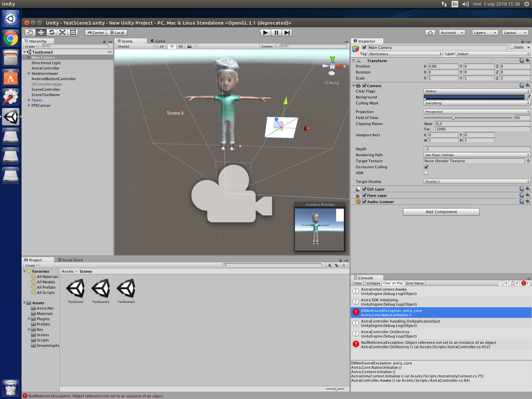Toggle Clear on Play button

tap(393, 283)
